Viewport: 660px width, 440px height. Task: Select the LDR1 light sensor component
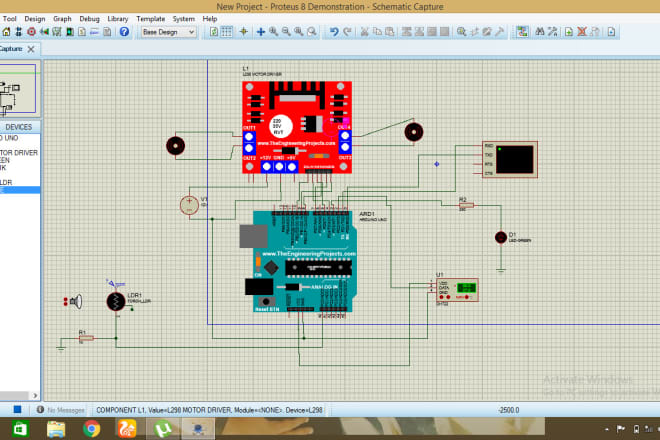point(116,301)
